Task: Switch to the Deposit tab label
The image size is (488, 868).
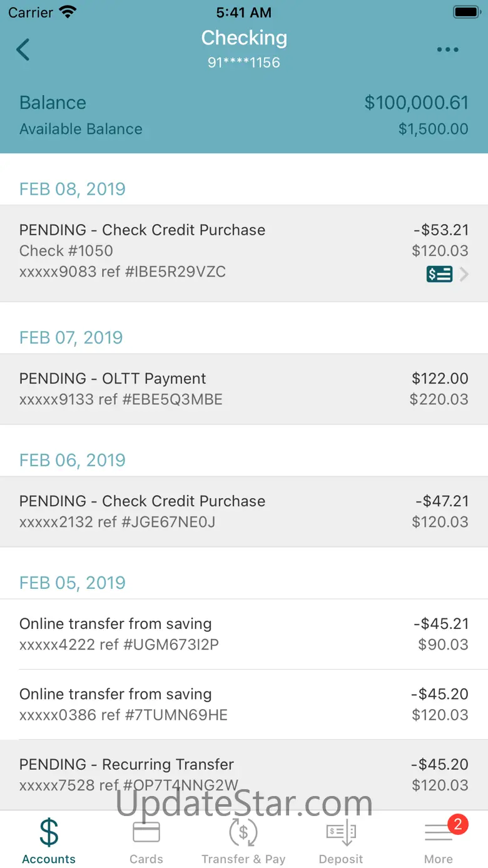Action: pyautogui.click(x=341, y=859)
